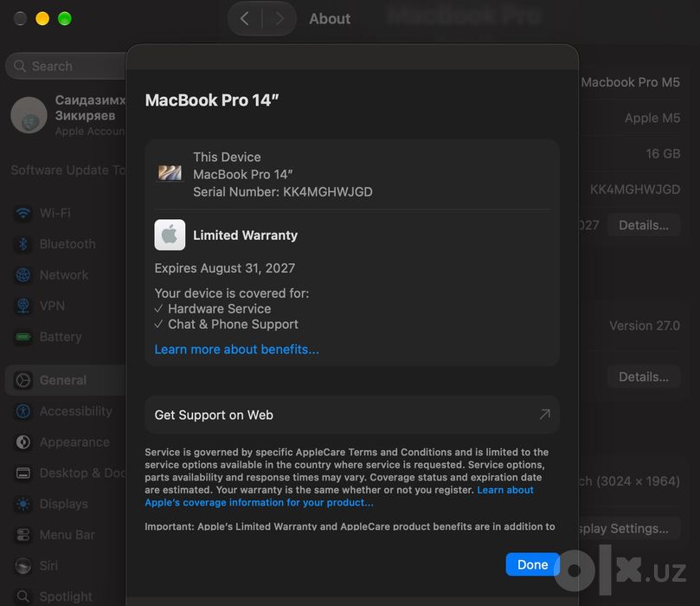This screenshot has height=606, width=700.
Task: Click the Apple logo Limited Warranty icon
Action: 170,235
